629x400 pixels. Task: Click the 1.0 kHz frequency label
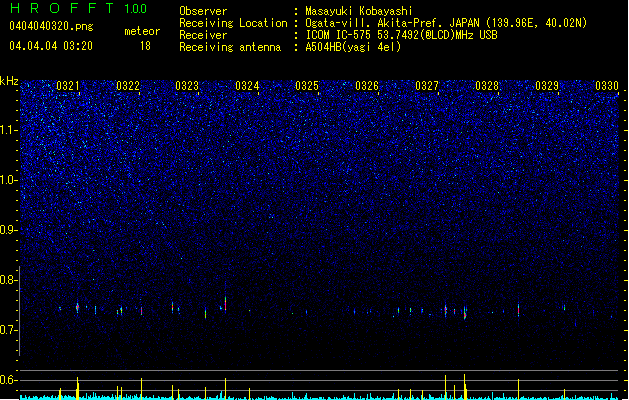(9, 180)
